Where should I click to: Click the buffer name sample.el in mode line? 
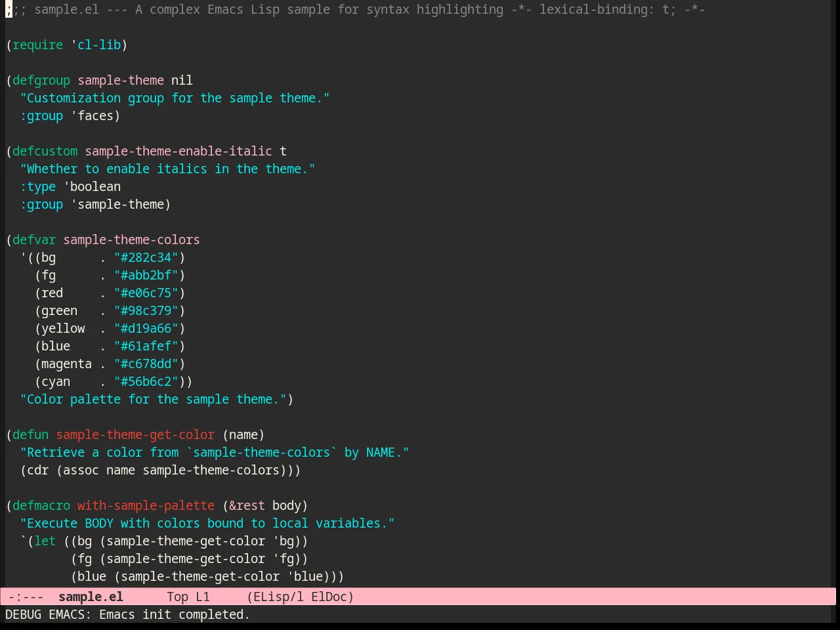(91, 597)
